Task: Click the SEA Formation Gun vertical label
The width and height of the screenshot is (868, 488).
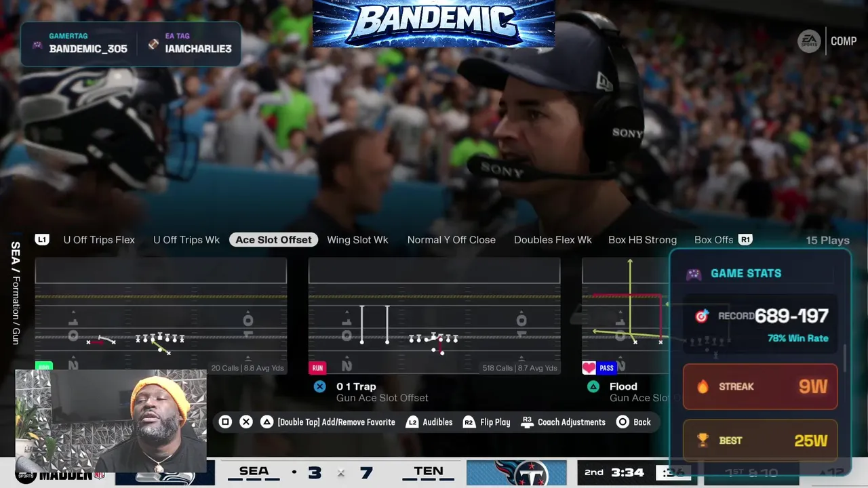Action: [16, 293]
